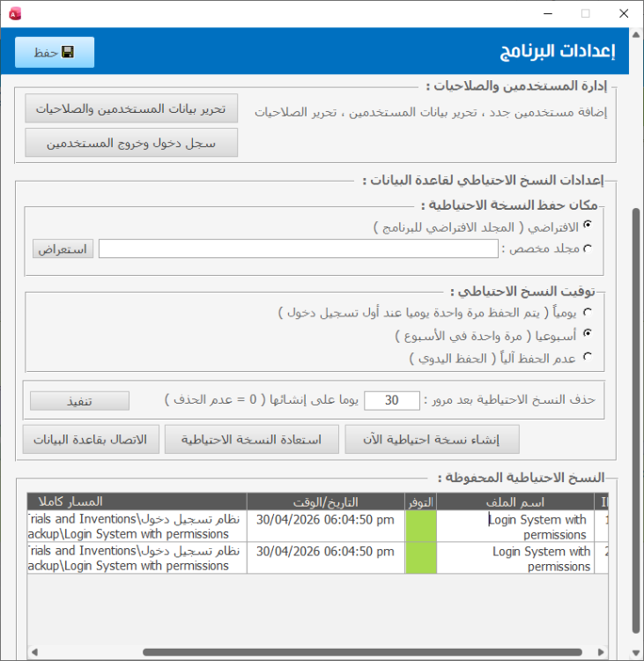Viewport: 644px width, 661px height.
Task: Choose custom folder (مجلد مخصص) radio option
Action: pos(587,249)
